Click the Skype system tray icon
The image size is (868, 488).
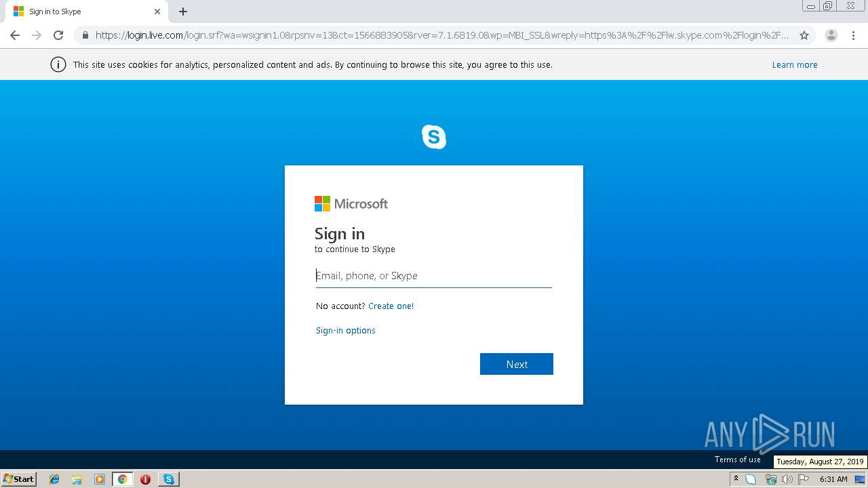pyautogui.click(x=751, y=479)
